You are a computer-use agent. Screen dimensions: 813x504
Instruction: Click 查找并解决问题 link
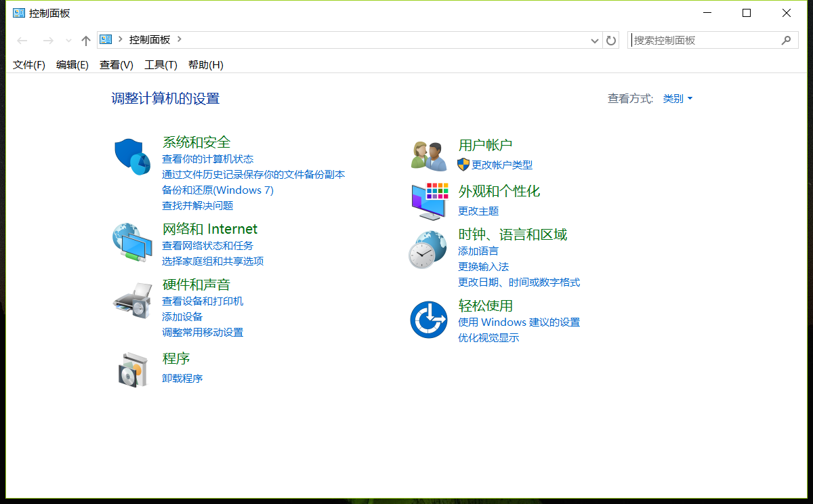coord(197,206)
